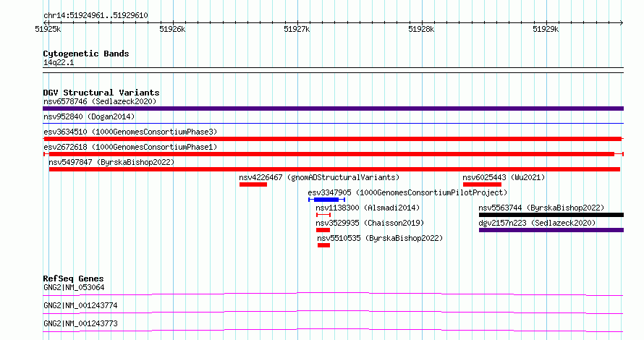
Task: Click the 51926k ruler tick label
Action: pyautogui.click(x=172, y=29)
